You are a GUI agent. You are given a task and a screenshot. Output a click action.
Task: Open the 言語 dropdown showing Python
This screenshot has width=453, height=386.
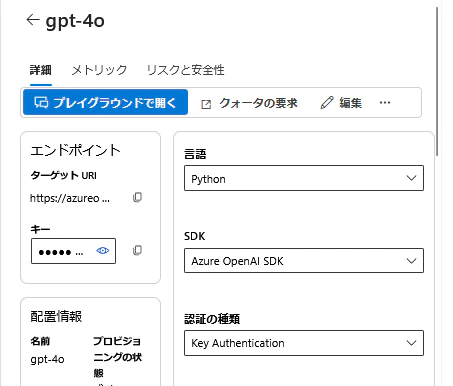pos(304,178)
